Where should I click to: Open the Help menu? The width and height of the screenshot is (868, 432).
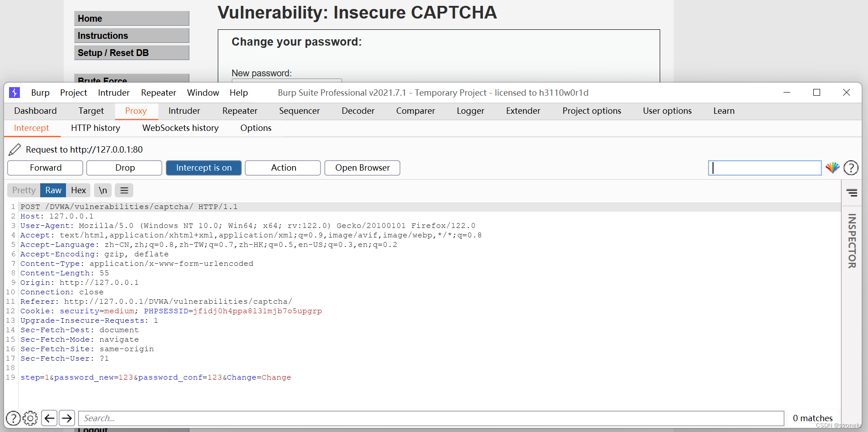click(239, 93)
